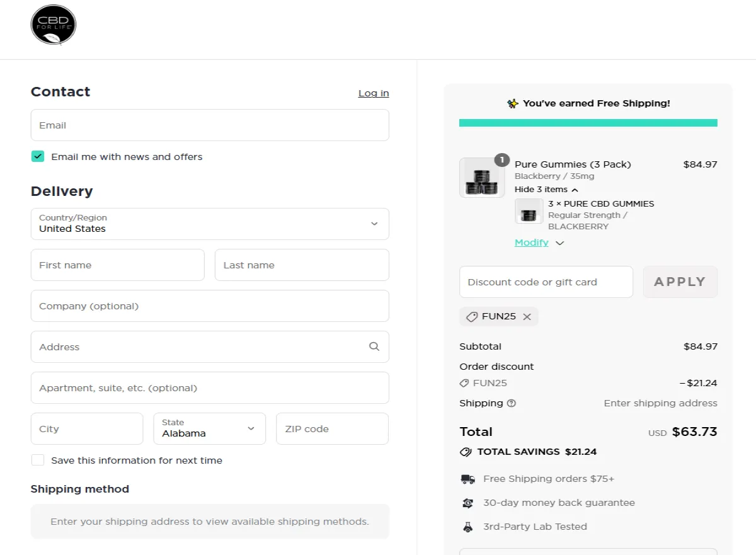This screenshot has height=555, width=756.
Task: Click the 30-day money back guarantee icon
Action: 467,503
